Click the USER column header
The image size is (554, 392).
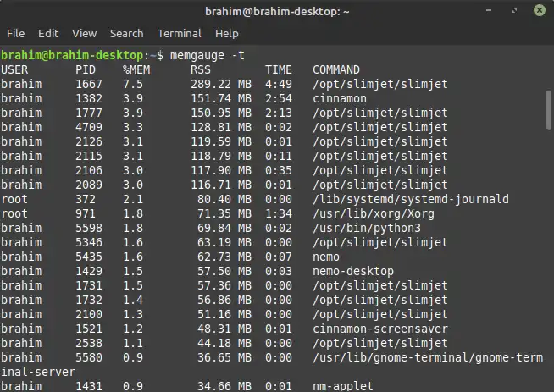(14, 69)
